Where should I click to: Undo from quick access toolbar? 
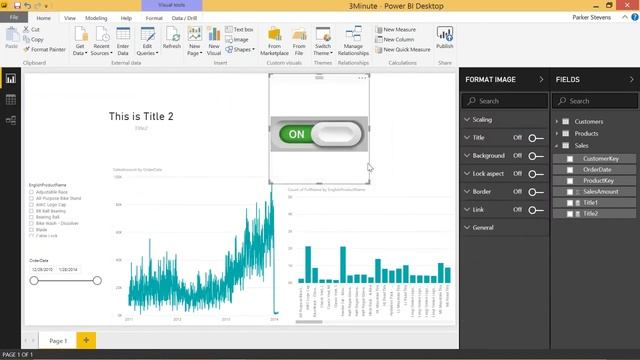pos(27,6)
